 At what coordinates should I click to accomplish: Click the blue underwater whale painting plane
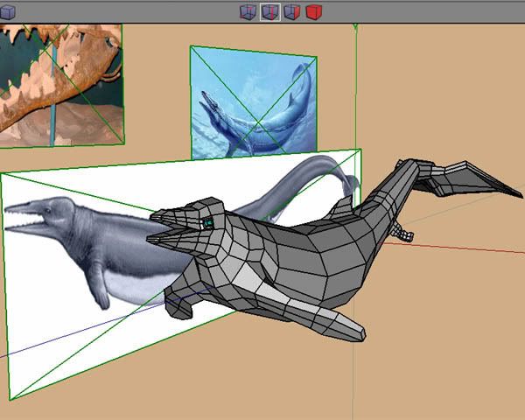pyautogui.click(x=252, y=101)
